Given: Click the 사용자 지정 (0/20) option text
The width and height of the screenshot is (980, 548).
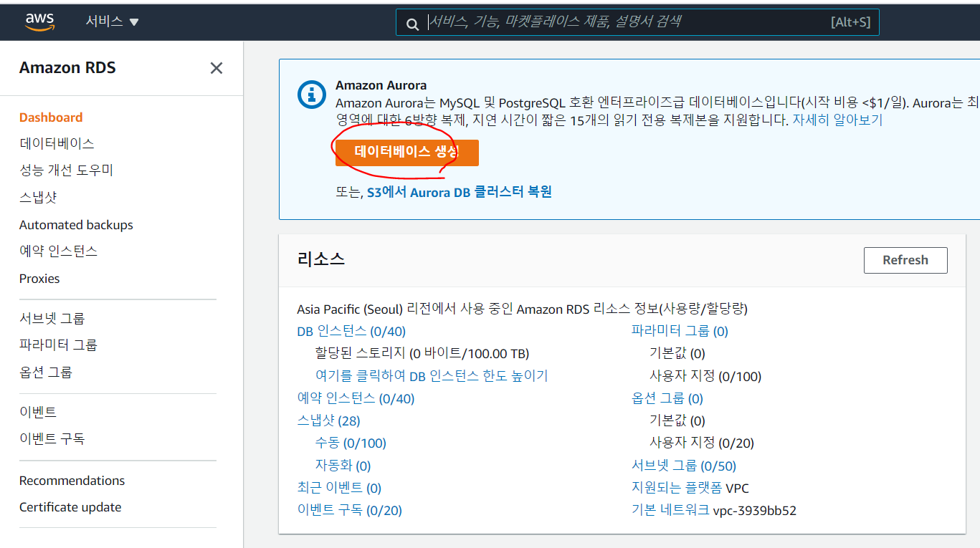Looking at the screenshot, I should point(702,443).
